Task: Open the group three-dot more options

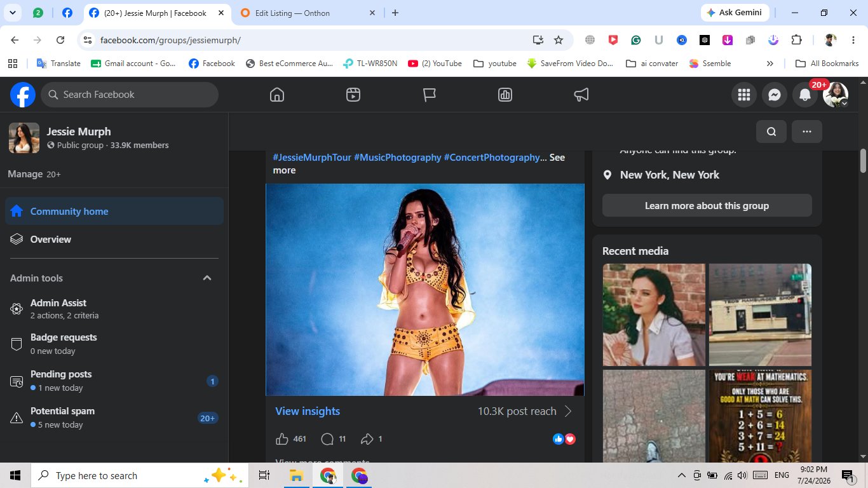Action: 807,132
